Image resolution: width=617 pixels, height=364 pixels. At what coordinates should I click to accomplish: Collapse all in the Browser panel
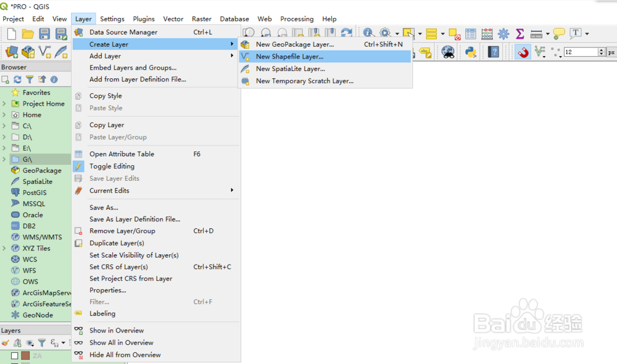[42, 80]
